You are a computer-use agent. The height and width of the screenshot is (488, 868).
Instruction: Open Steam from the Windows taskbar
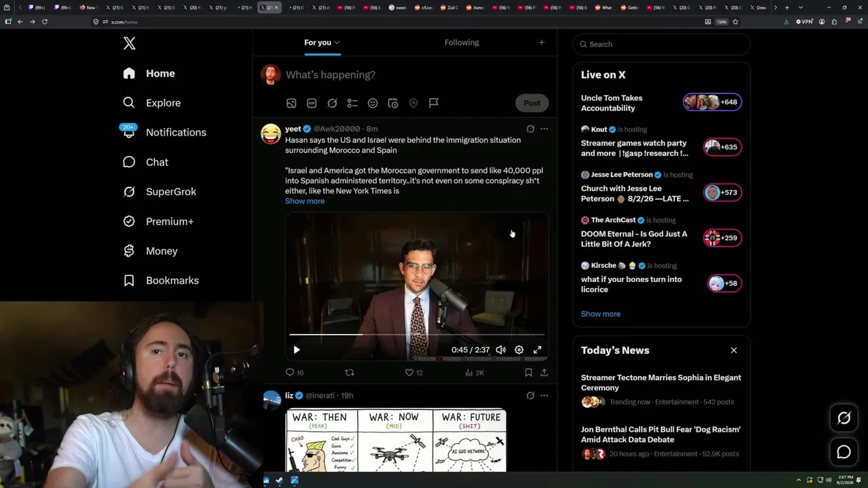(x=279, y=481)
